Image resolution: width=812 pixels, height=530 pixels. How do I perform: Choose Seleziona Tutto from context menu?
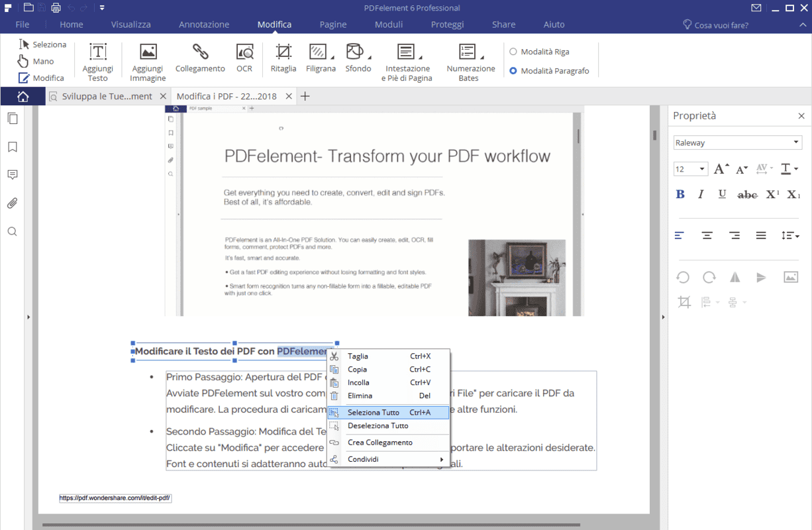388,412
